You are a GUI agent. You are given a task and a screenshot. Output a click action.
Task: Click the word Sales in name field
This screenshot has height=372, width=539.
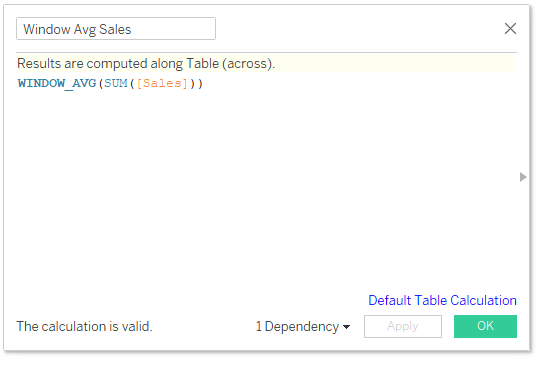(x=115, y=29)
